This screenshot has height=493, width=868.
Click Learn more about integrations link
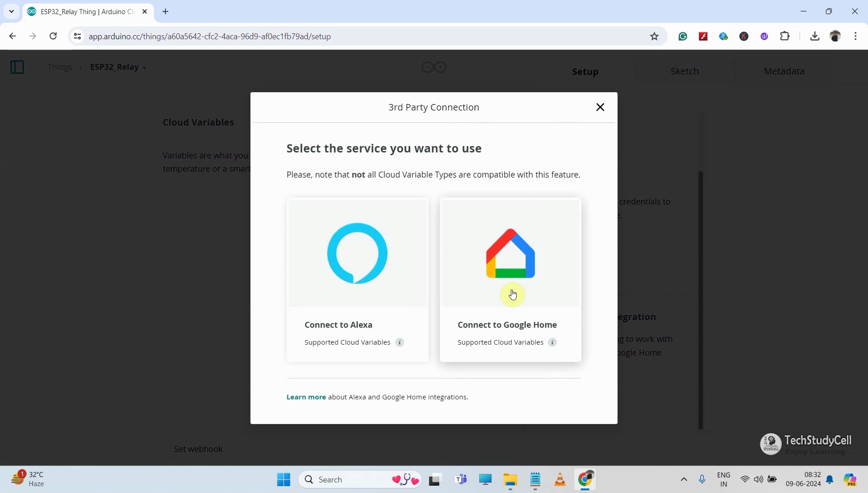coord(306,396)
